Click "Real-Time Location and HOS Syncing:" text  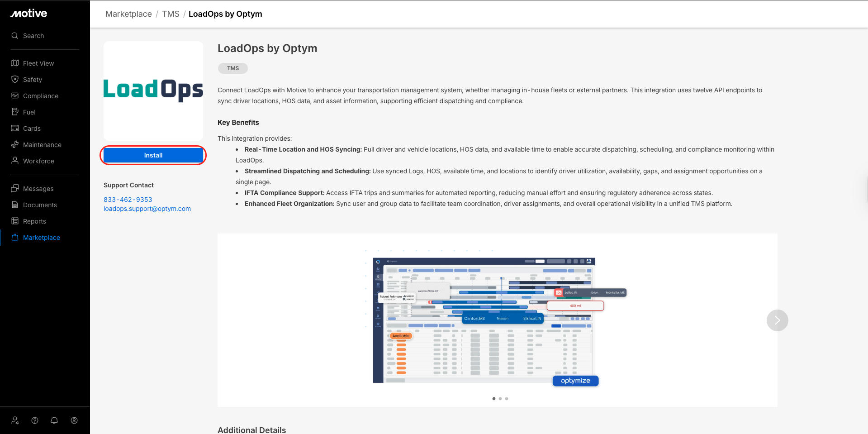tap(303, 149)
